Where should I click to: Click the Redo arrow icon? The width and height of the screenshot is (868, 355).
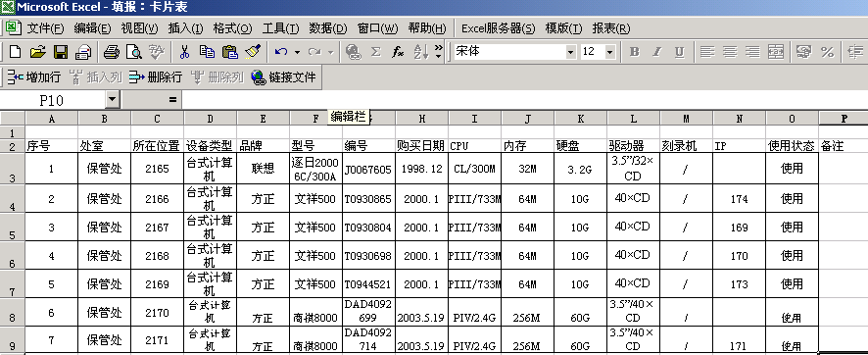314,52
